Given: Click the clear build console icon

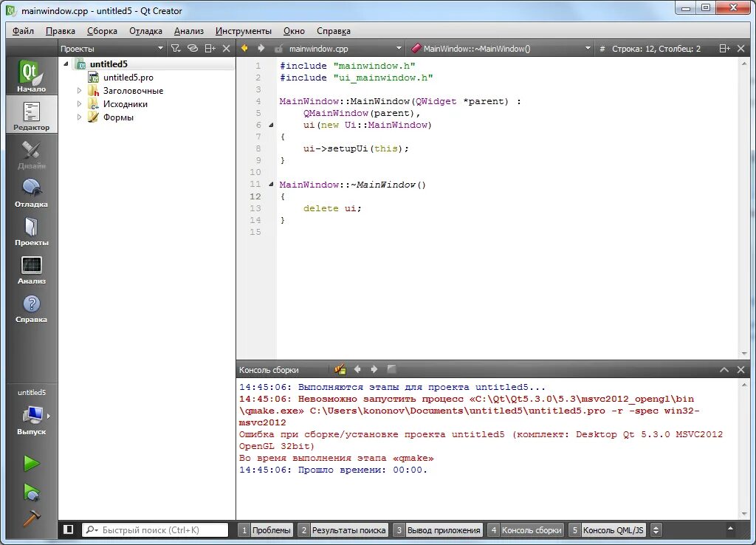Looking at the screenshot, I should click(x=340, y=369).
